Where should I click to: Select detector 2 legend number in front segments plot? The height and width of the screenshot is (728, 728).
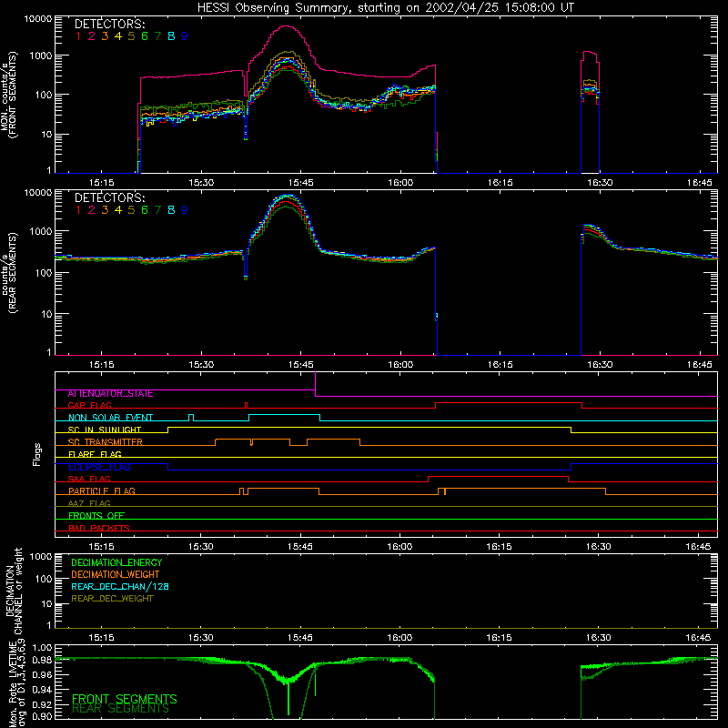coord(92,35)
